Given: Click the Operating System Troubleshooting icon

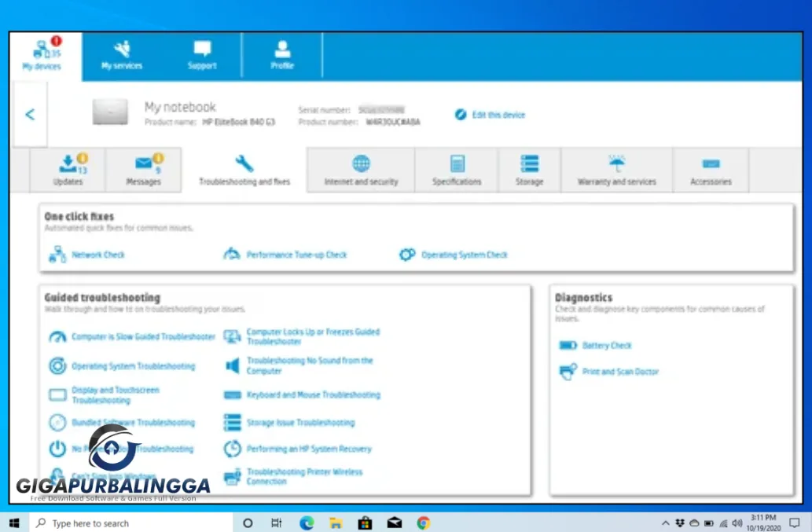Looking at the screenshot, I should [x=57, y=366].
